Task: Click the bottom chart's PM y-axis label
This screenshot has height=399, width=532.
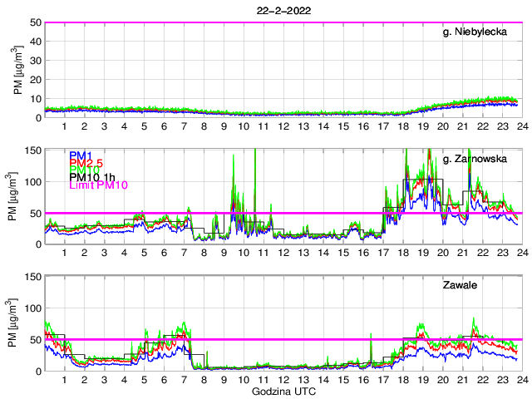Action: tap(17, 323)
